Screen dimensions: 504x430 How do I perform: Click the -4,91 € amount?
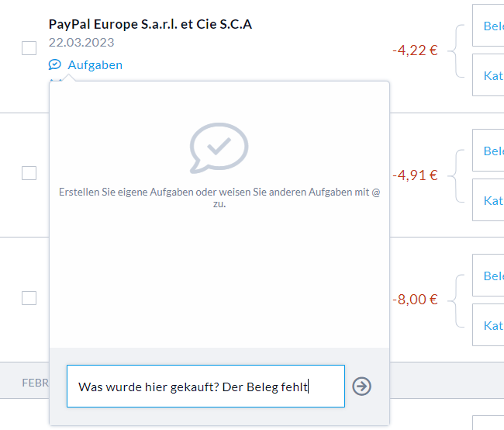[415, 175]
